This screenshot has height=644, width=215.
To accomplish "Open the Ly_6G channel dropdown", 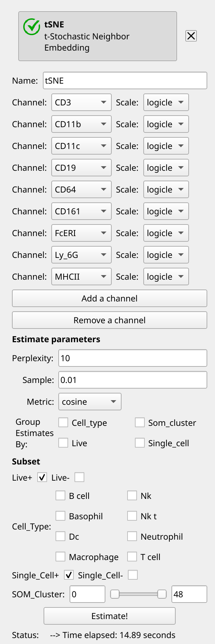I will click(x=82, y=255).
